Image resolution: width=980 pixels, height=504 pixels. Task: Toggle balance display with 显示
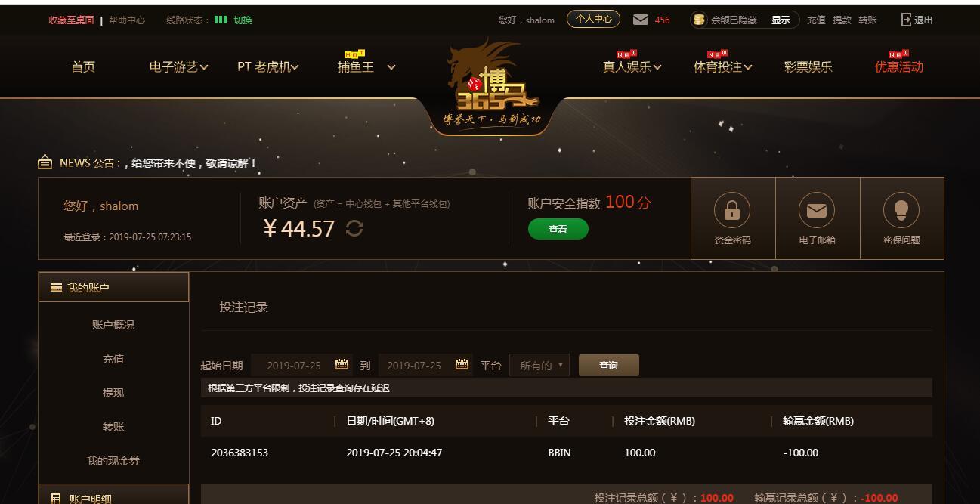[781, 20]
